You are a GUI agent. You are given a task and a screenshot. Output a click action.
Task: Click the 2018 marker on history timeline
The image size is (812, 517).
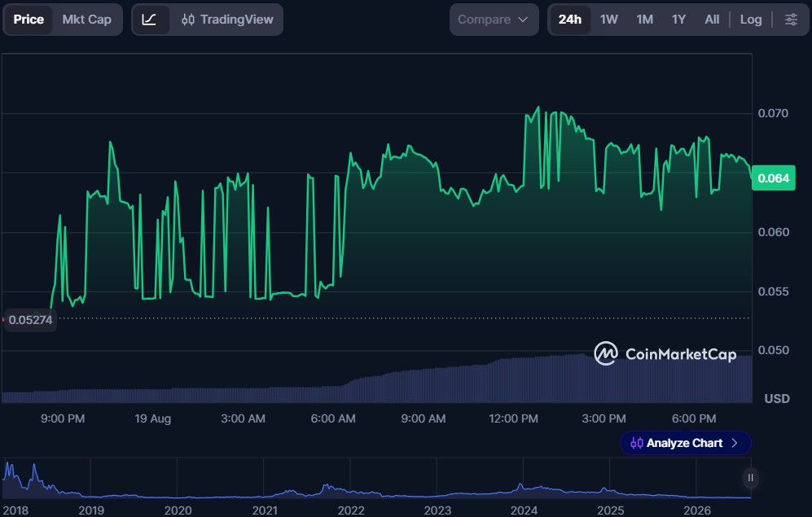15,510
